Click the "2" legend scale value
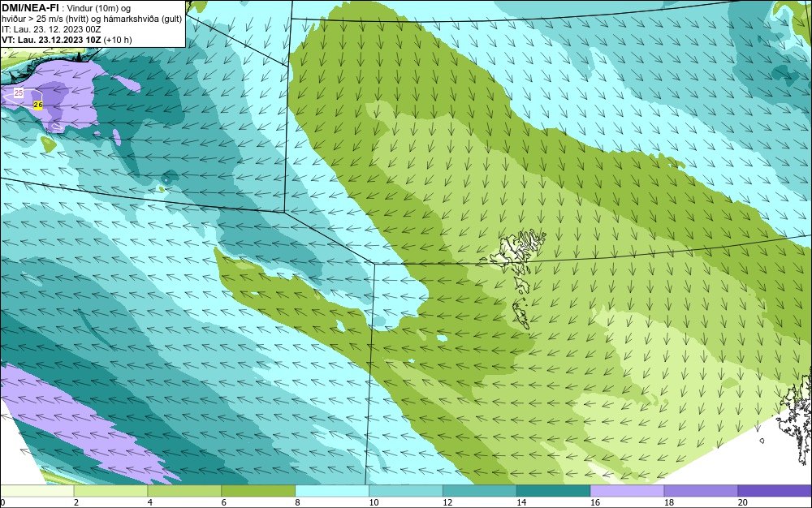Screen dimensions: 812x508 tap(76, 502)
